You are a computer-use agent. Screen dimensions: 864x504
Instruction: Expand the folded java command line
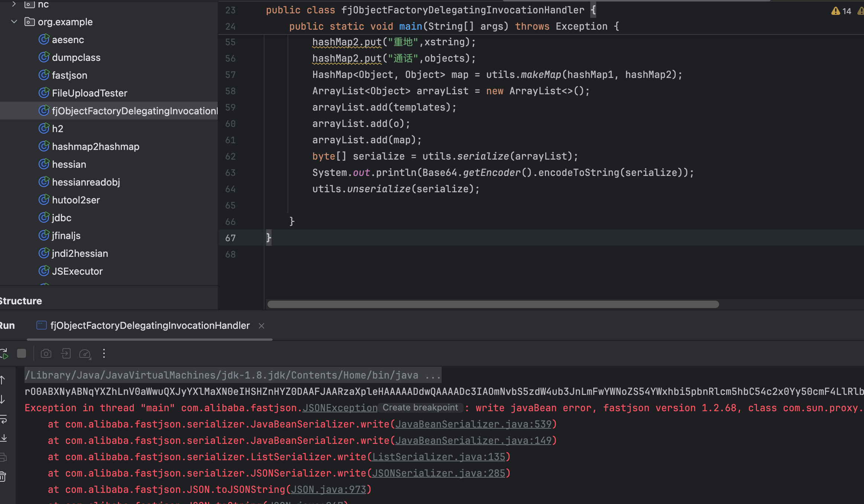click(x=433, y=375)
